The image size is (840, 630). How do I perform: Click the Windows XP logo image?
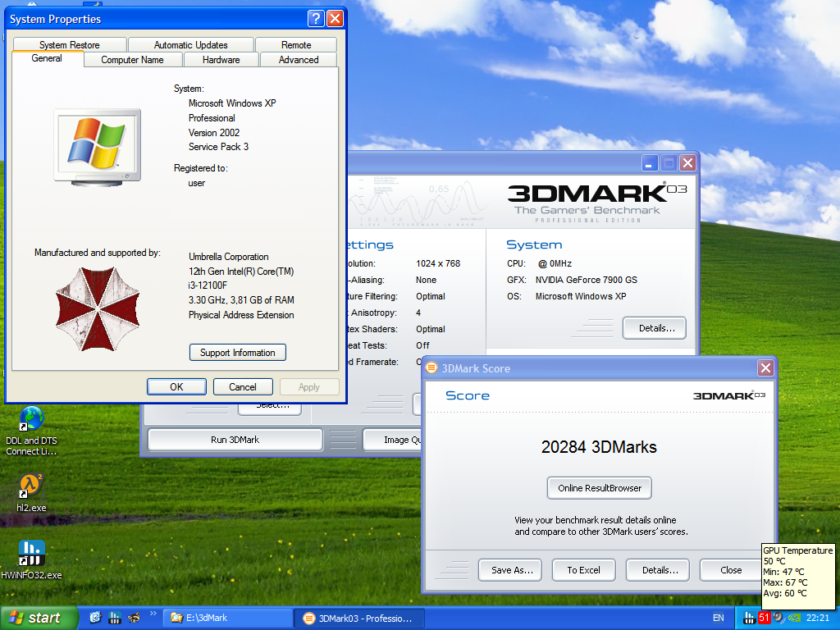pos(98,148)
